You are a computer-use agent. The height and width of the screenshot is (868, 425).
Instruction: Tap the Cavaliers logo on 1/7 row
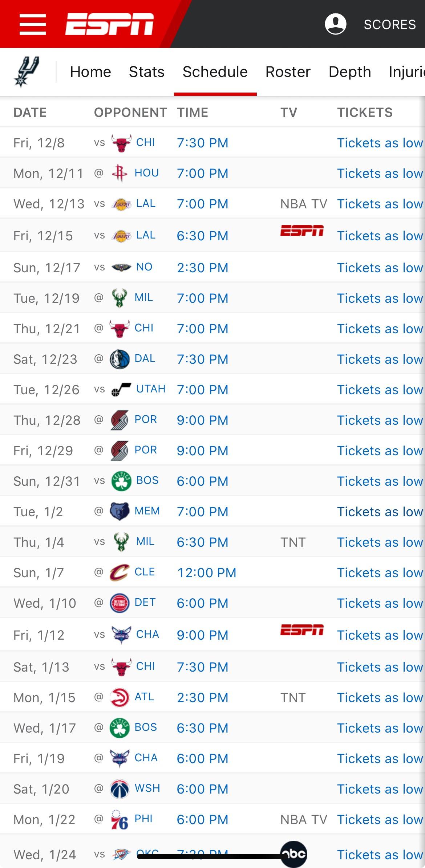point(120,572)
